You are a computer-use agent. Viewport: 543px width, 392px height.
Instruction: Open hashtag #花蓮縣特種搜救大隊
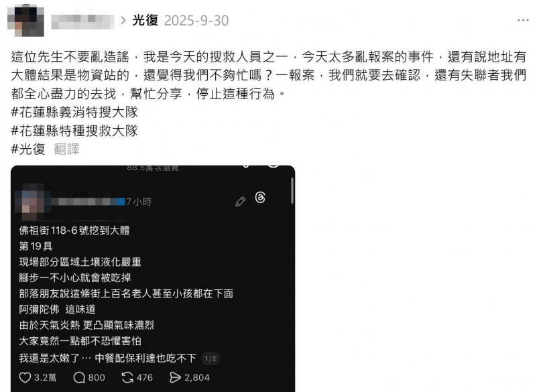74,131
